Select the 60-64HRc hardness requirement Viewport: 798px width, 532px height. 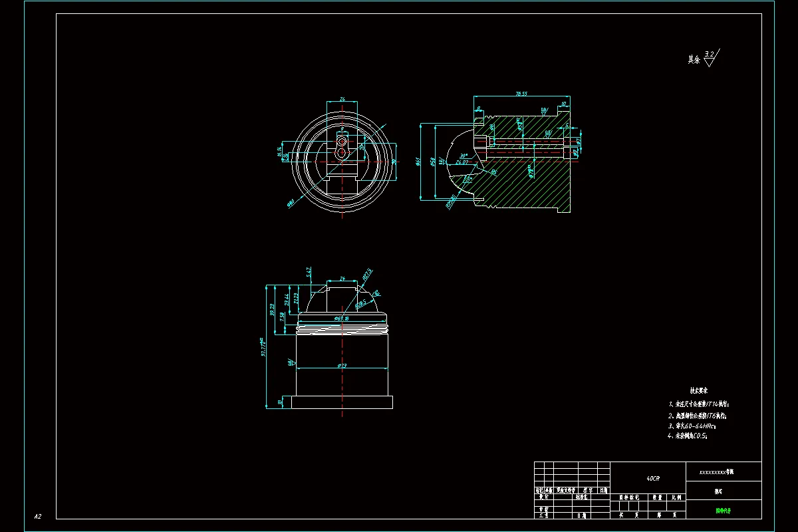pyautogui.click(x=692, y=426)
